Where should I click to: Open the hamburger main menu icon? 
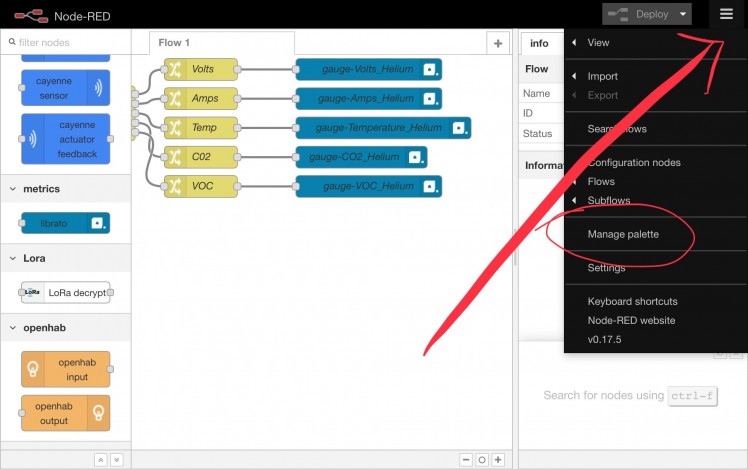(x=726, y=14)
